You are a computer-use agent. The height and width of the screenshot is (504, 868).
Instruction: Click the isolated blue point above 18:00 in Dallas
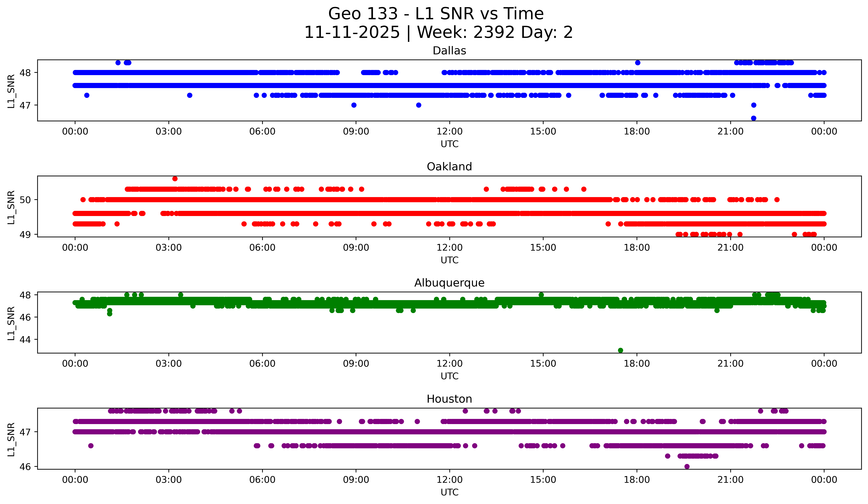(x=638, y=63)
